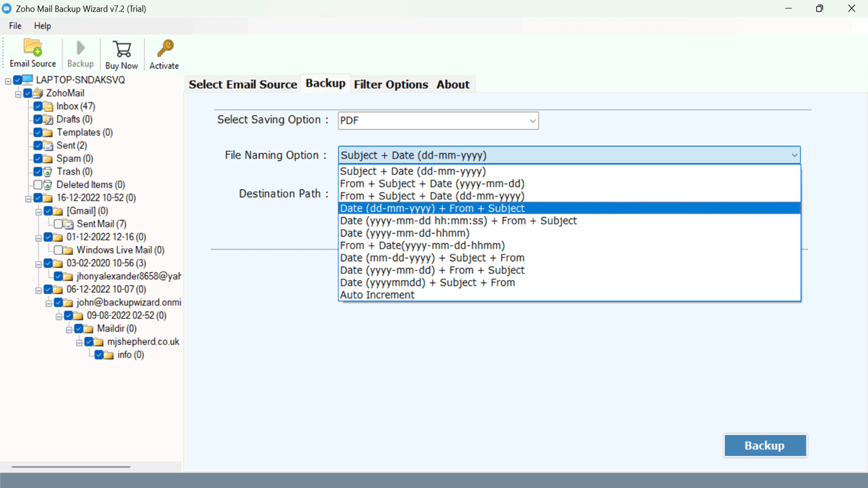Click the Trash bin icon
The width and height of the screenshot is (868, 488).
(48, 171)
